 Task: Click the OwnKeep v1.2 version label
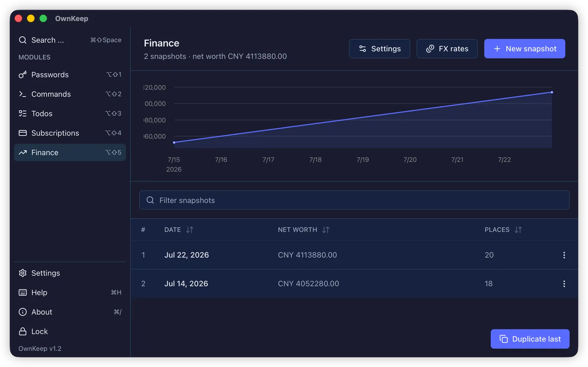(40, 349)
